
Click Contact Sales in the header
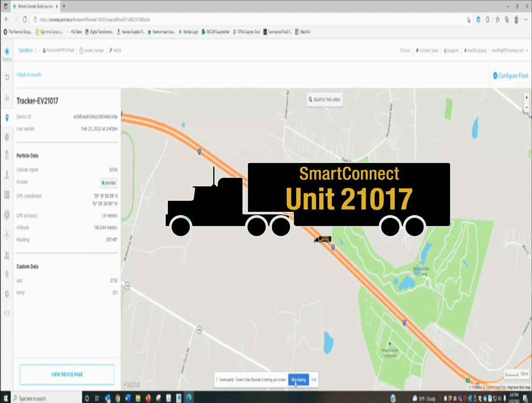click(x=427, y=50)
